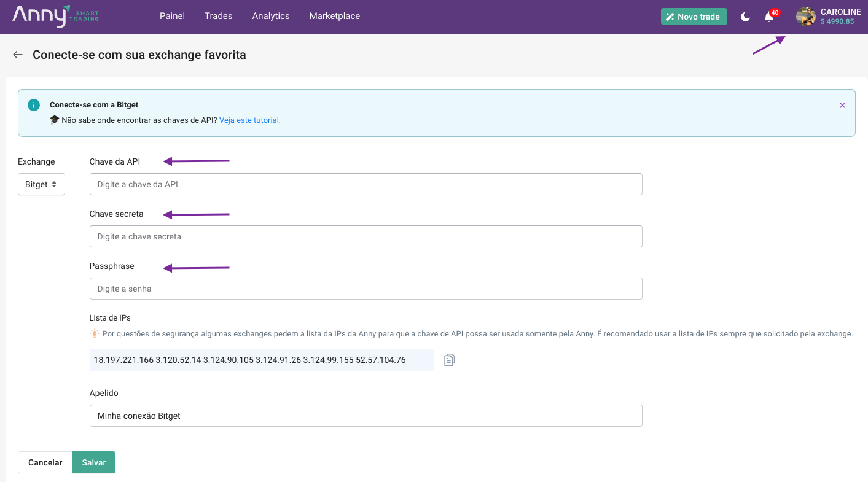This screenshot has height=482, width=868.
Task: Click the info icon in the banner
Action: pyautogui.click(x=34, y=105)
